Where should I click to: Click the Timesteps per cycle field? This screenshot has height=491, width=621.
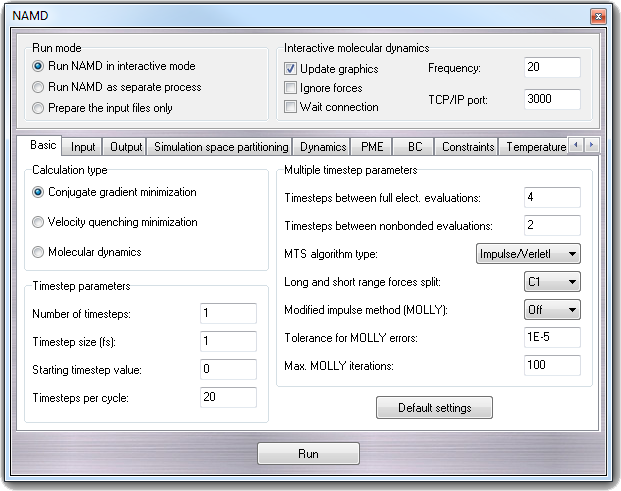point(228,397)
